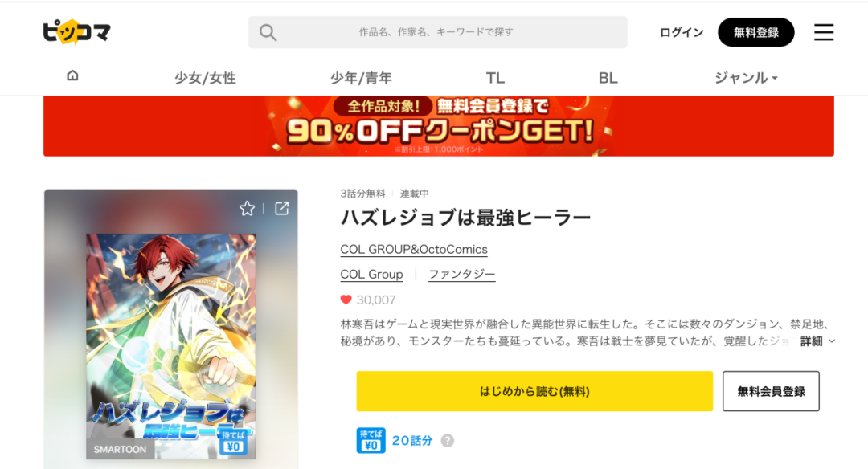Switch to the BL tab

608,78
